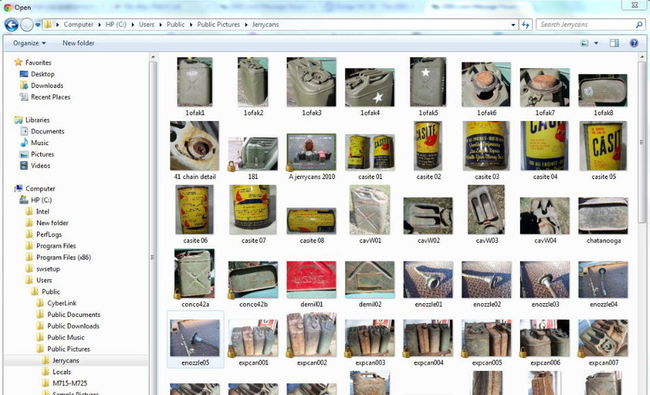Click the expcan005 file name
Viewport: 650px width, 395px height.
(487, 363)
